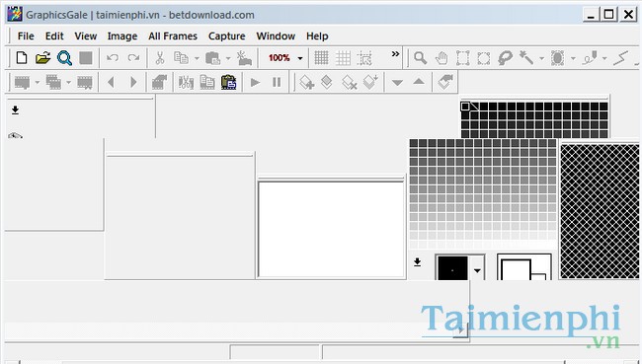Open the Duplicate Frames dropdown arrow
This screenshot has width=642, height=364.
point(69,83)
